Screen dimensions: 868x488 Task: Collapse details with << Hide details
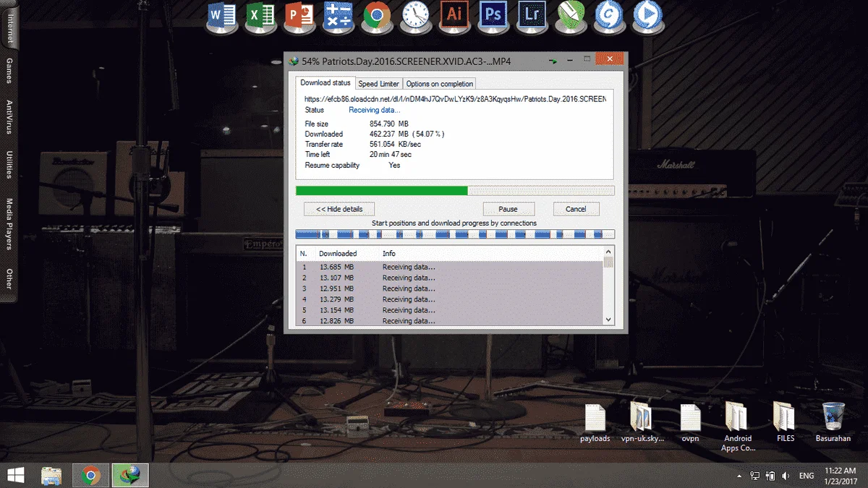pos(339,209)
